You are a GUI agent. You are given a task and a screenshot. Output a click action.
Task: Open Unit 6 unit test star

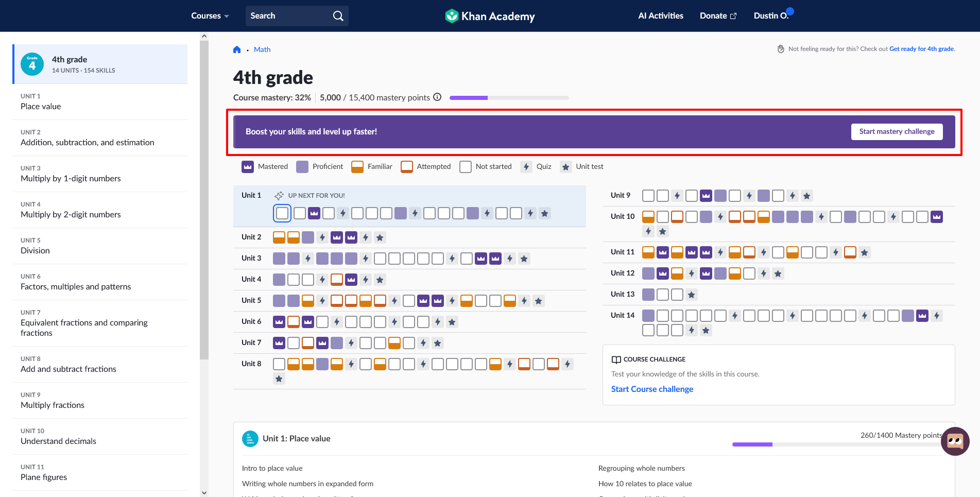[x=452, y=322]
